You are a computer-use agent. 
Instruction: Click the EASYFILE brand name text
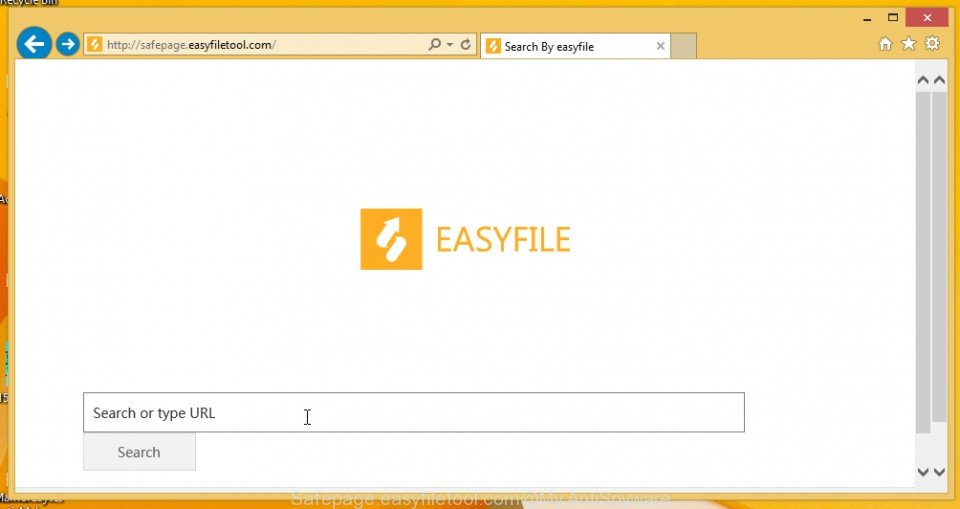pyautogui.click(x=503, y=239)
